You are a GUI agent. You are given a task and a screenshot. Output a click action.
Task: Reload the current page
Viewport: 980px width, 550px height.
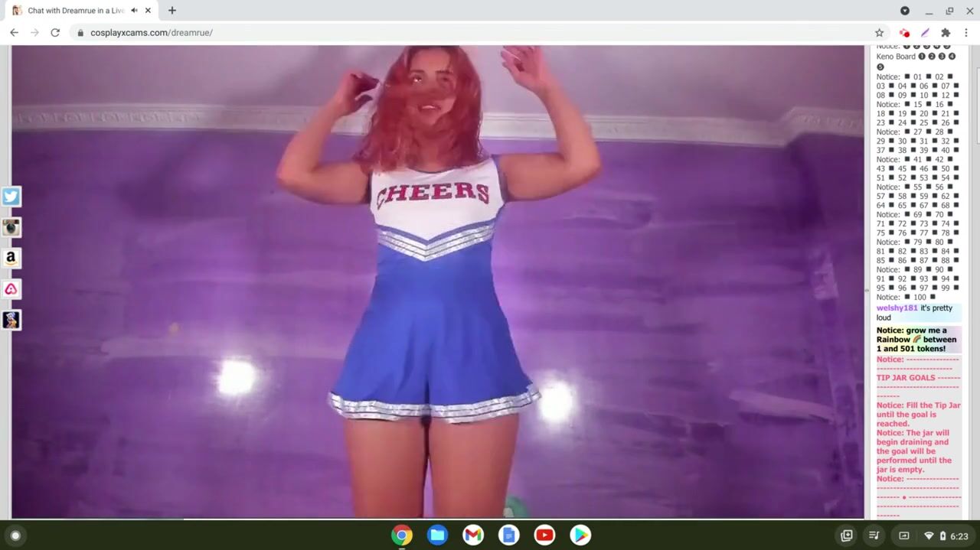(x=55, y=33)
